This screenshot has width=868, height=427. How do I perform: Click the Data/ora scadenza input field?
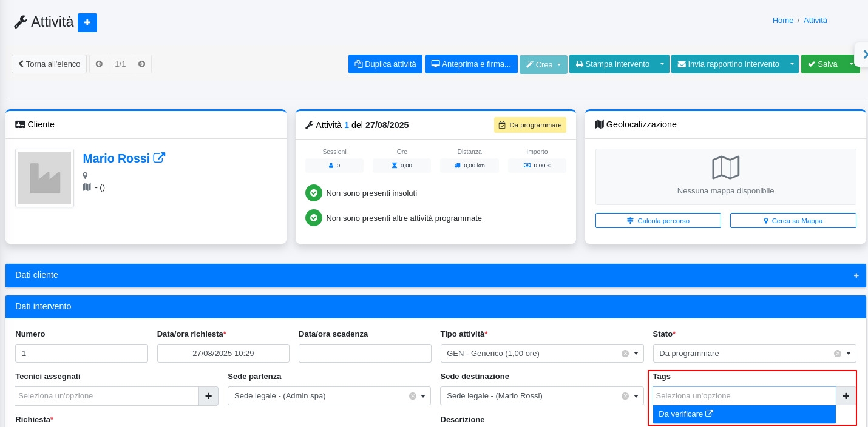point(365,354)
